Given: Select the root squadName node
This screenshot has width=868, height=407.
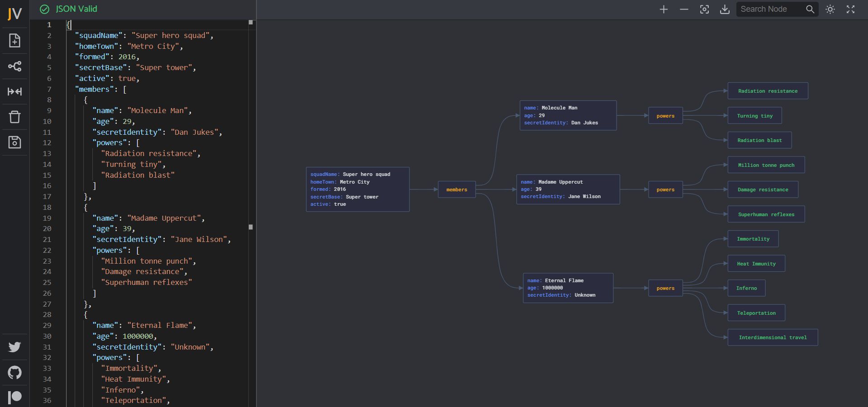Looking at the screenshot, I should (358, 189).
